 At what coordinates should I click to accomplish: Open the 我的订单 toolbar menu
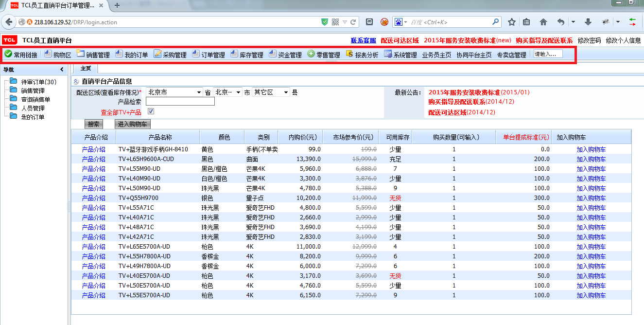pos(132,54)
